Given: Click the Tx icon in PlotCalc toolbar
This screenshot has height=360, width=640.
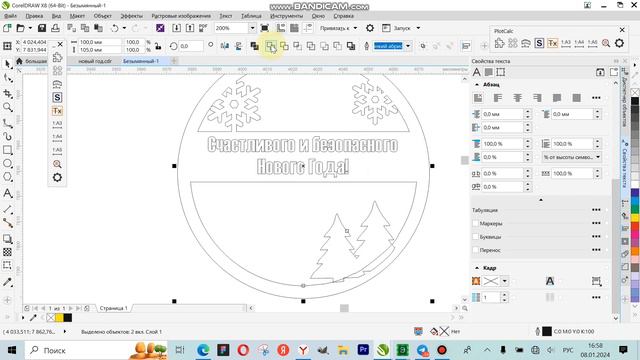Looking at the screenshot, I should [x=553, y=43].
